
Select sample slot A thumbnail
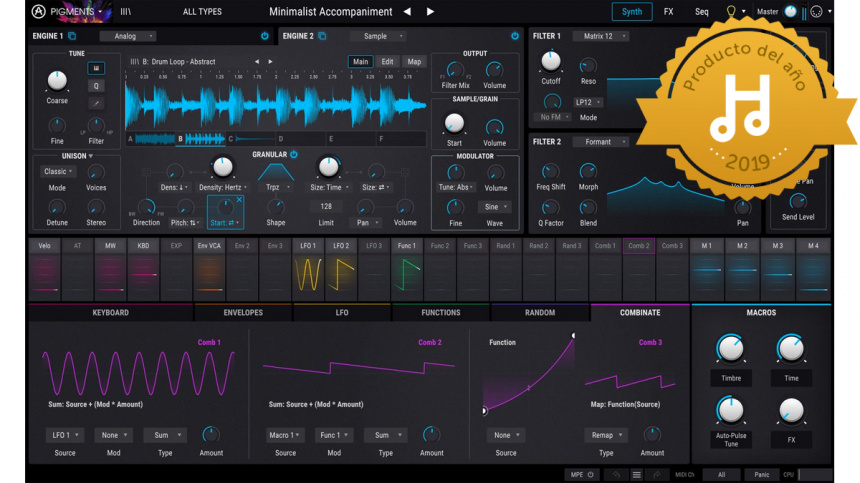coord(151,139)
